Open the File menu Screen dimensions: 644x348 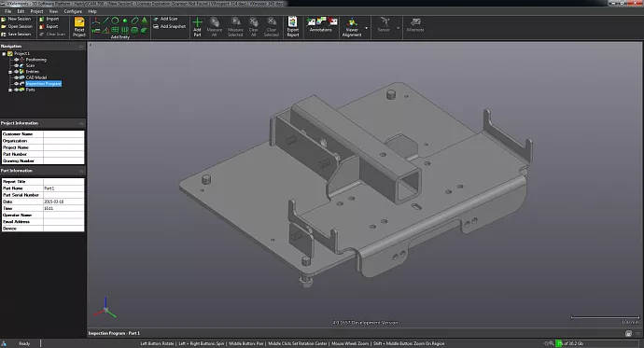(8, 11)
